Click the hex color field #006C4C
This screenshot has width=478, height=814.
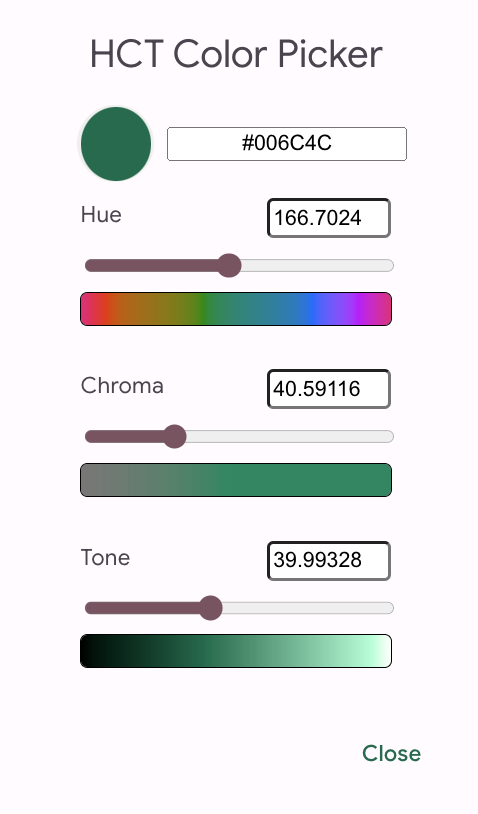click(286, 144)
